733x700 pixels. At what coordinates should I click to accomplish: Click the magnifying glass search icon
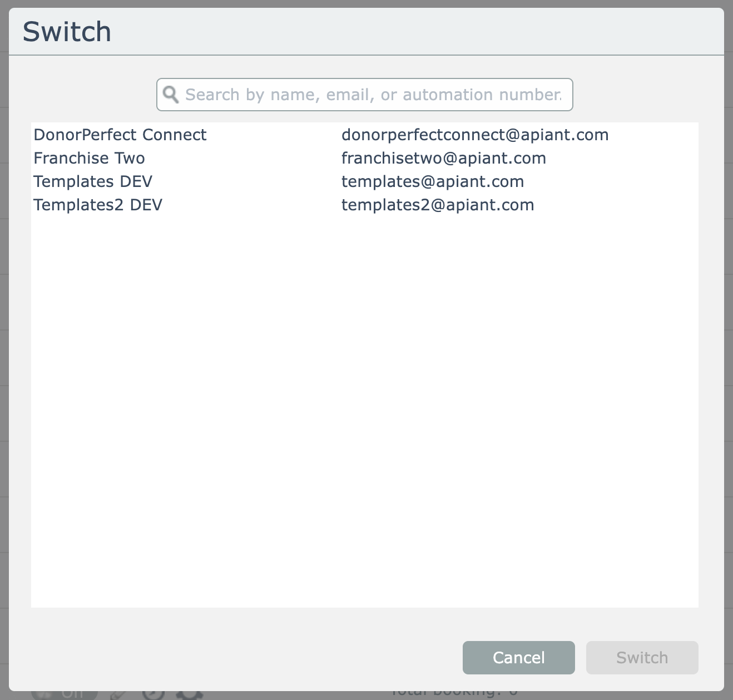tap(171, 95)
